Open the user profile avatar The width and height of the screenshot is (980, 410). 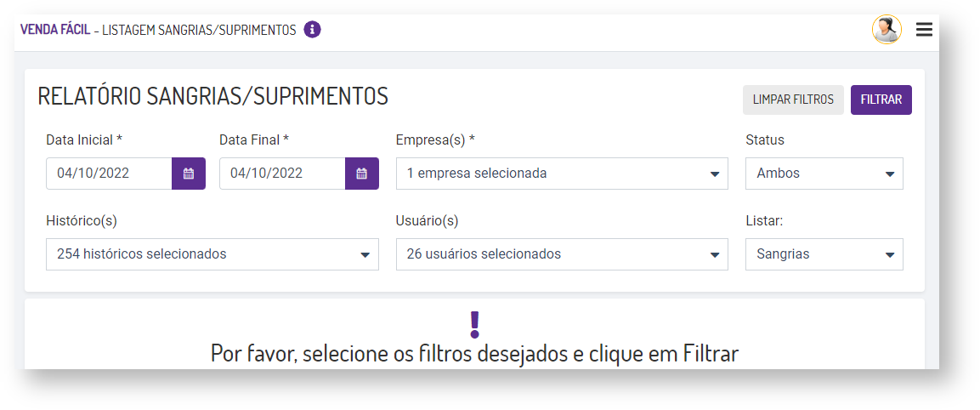[x=887, y=30]
